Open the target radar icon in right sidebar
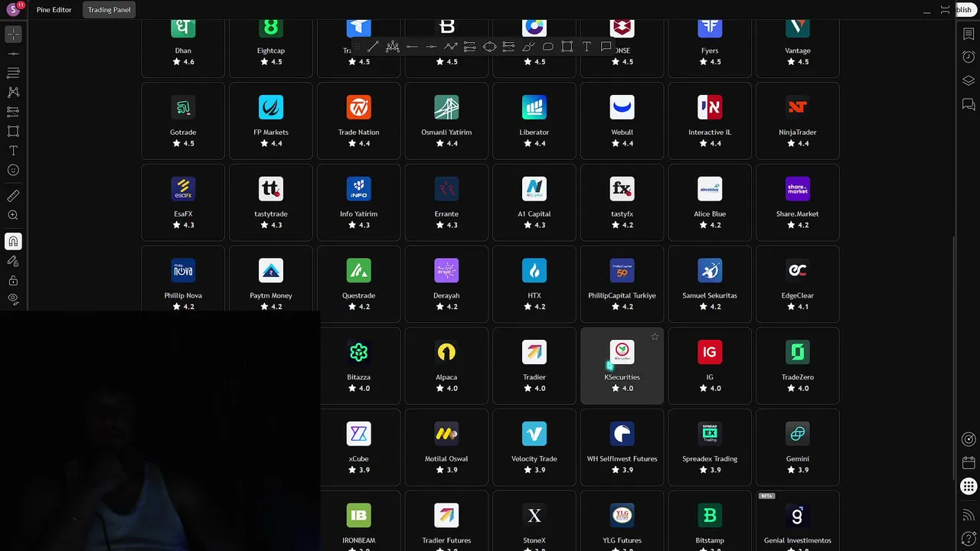Screen dimensions: 980x551 [969, 439]
